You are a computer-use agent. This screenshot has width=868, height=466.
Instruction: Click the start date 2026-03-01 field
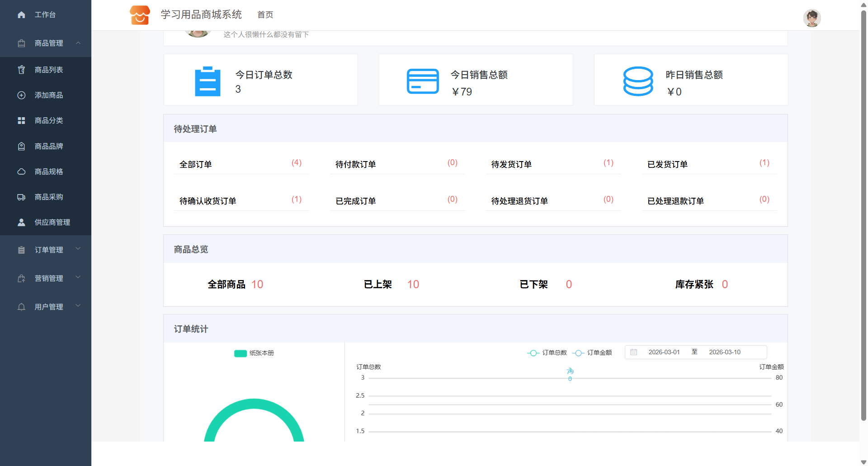point(664,352)
